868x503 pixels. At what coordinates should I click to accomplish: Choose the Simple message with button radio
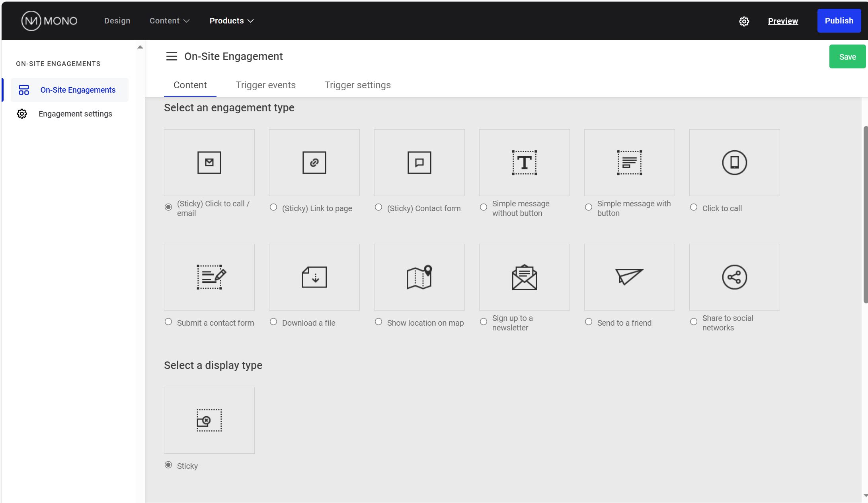(589, 207)
